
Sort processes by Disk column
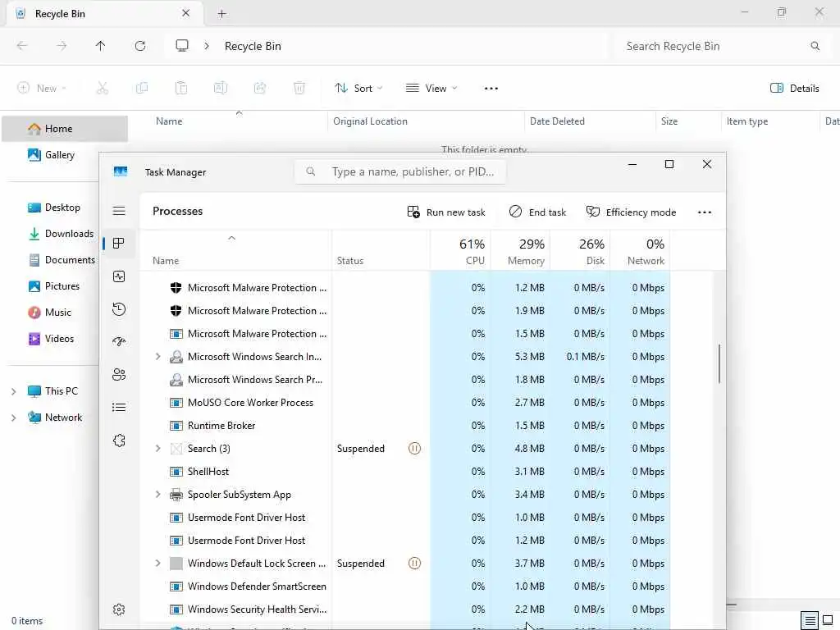click(581, 251)
